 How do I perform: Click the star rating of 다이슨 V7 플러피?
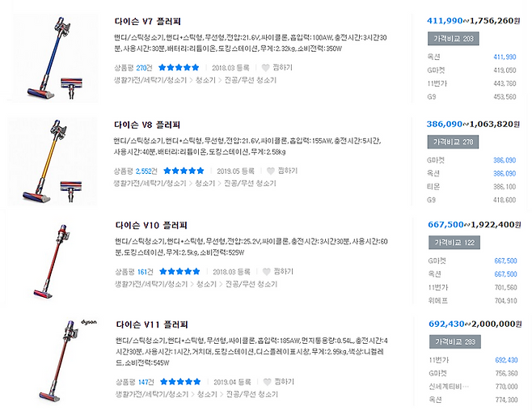(178, 68)
